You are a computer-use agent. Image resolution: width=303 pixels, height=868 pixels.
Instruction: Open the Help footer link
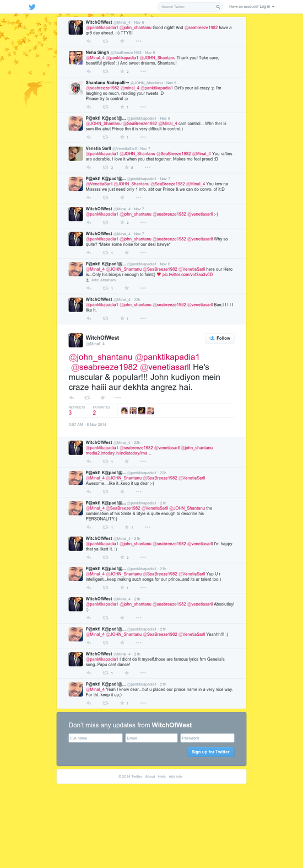[x=162, y=776]
